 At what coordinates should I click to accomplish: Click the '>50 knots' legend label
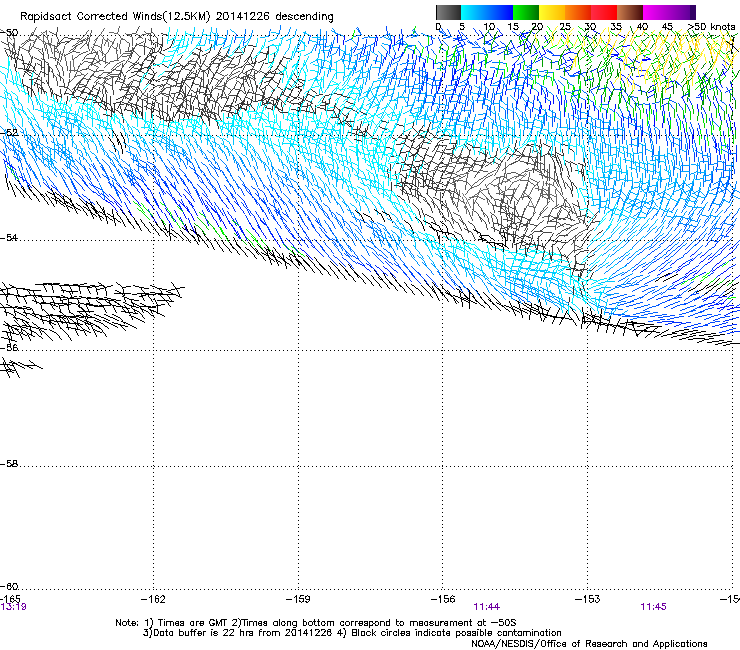711,27
